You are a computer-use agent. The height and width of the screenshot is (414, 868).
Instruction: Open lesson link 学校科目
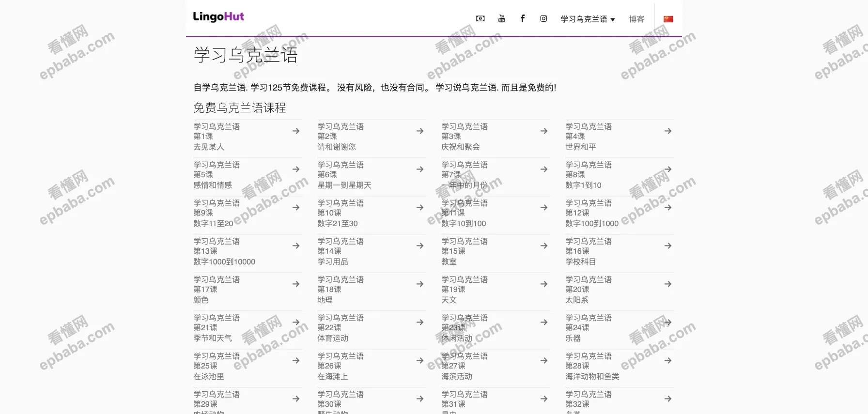pos(581,261)
